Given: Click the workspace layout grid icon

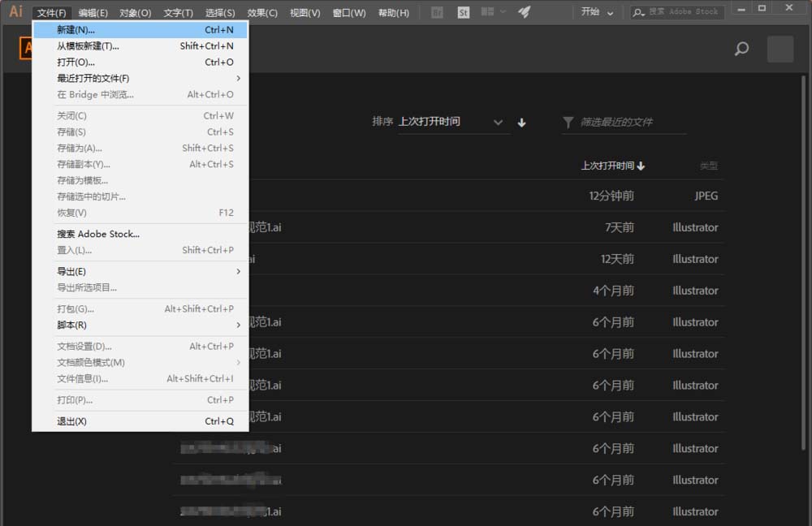Looking at the screenshot, I should coord(487,12).
